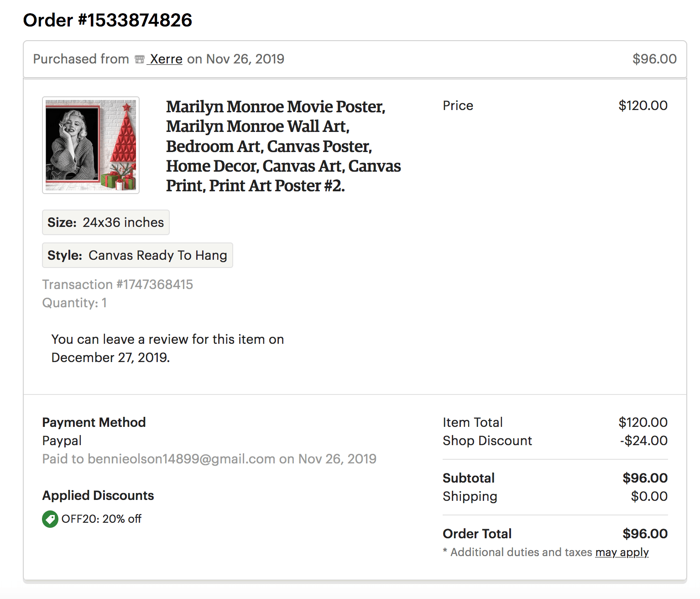Click the OFF20: 20% off coupon text
The width and height of the screenshot is (700, 599).
101,519
